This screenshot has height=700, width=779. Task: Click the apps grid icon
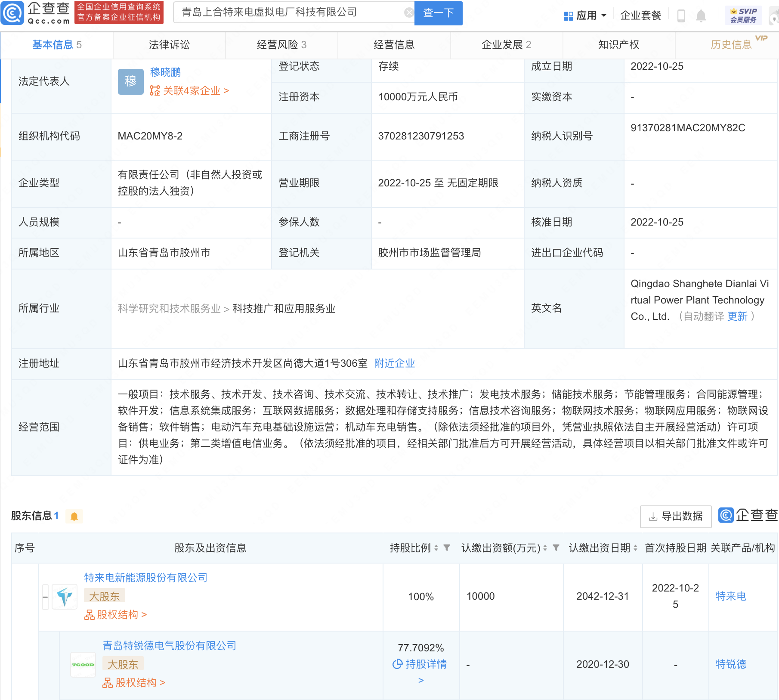(568, 16)
